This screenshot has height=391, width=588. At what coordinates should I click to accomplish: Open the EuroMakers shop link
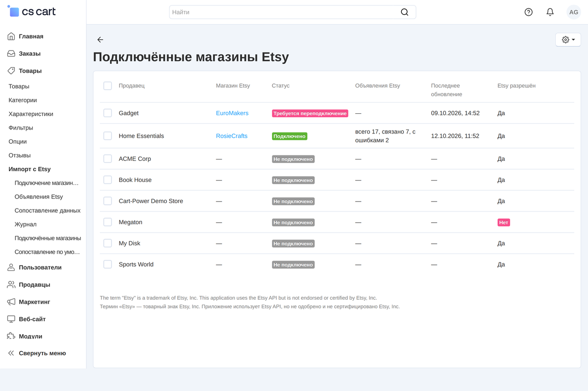pos(232,113)
